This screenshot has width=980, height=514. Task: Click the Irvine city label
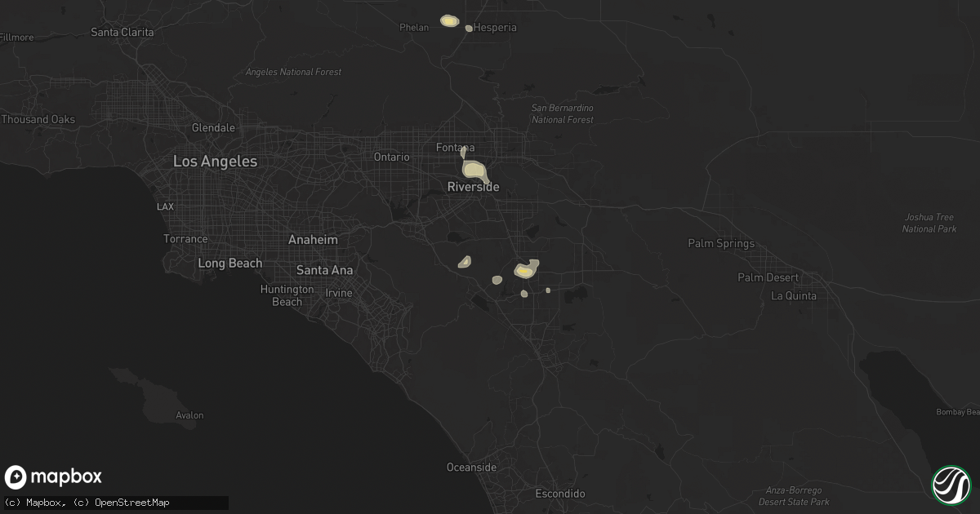pyautogui.click(x=338, y=293)
